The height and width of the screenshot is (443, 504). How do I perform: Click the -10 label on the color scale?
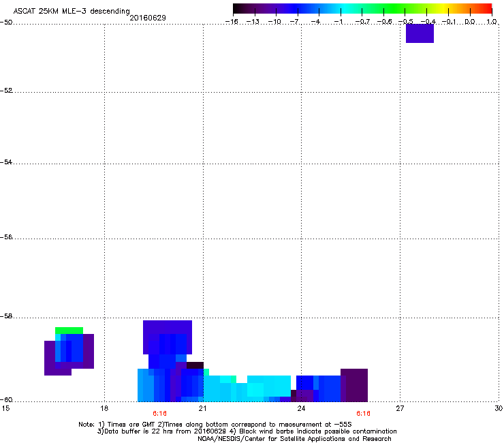point(274,22)
